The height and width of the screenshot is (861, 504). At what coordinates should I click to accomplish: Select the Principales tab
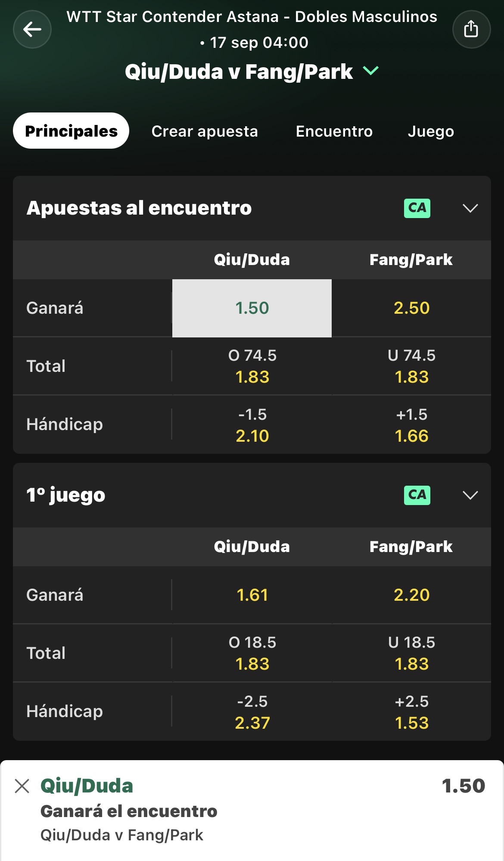[71, 131]
